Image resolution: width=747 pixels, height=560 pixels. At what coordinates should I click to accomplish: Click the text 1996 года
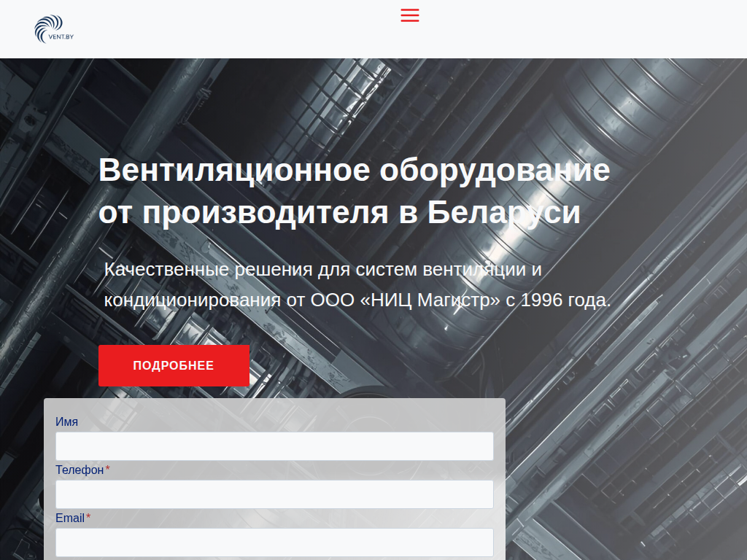[565, 300]
